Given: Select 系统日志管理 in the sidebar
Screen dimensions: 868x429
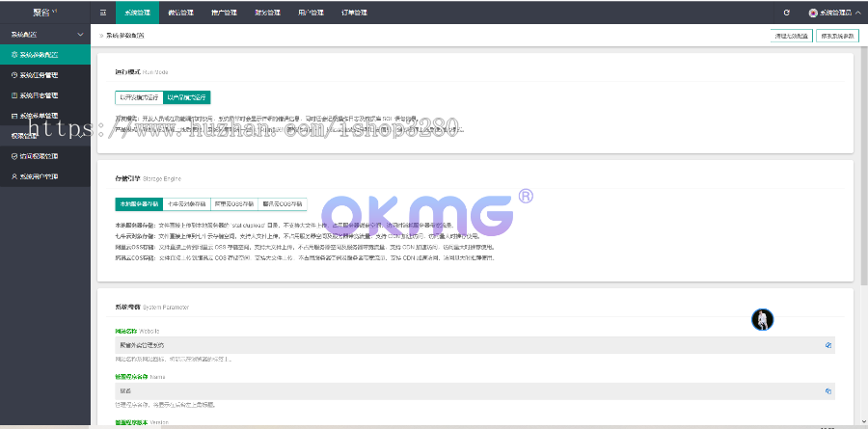Looking at the screenshot, I should [x=45, y=95].
